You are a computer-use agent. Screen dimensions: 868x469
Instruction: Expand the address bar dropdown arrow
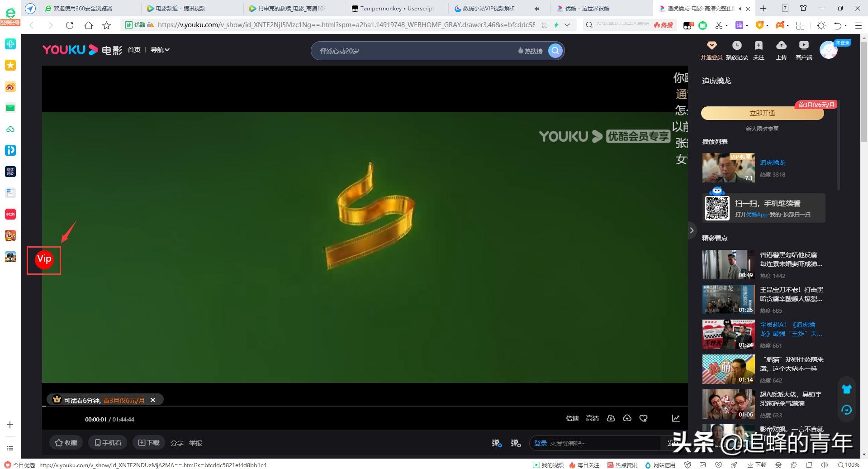pos(568,25)
